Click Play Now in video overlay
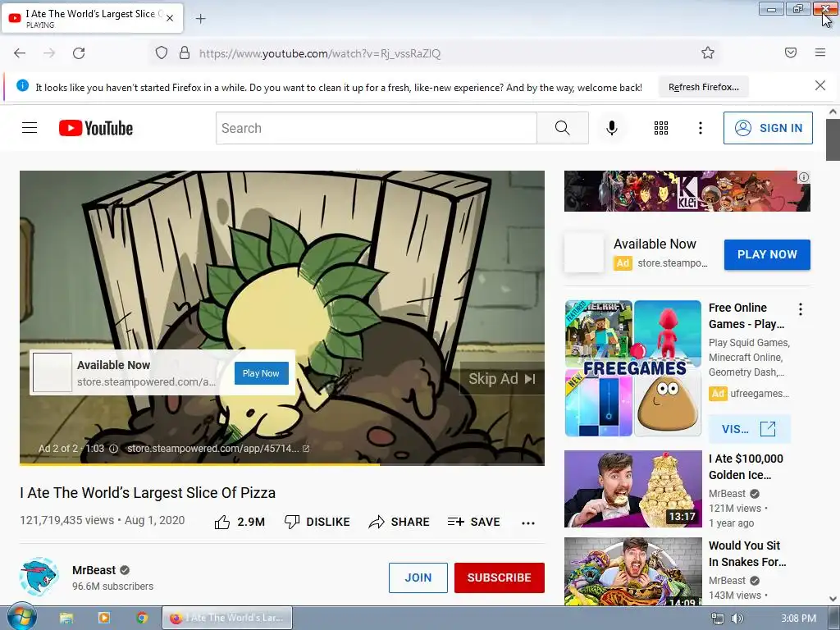The height and width of the screenshot is (630, 840). tap(261, 373)
